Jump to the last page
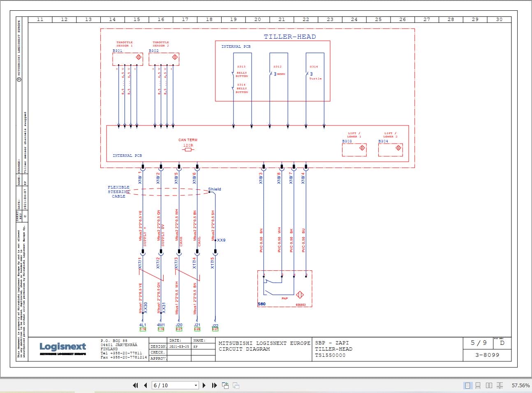 tap(214, 385)
